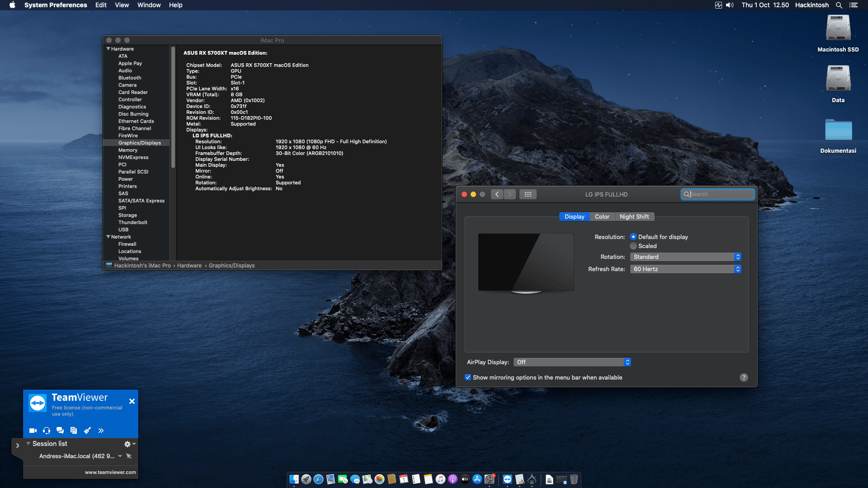Go back in System Preferences
868x488 pixels.
click(497, 194)
